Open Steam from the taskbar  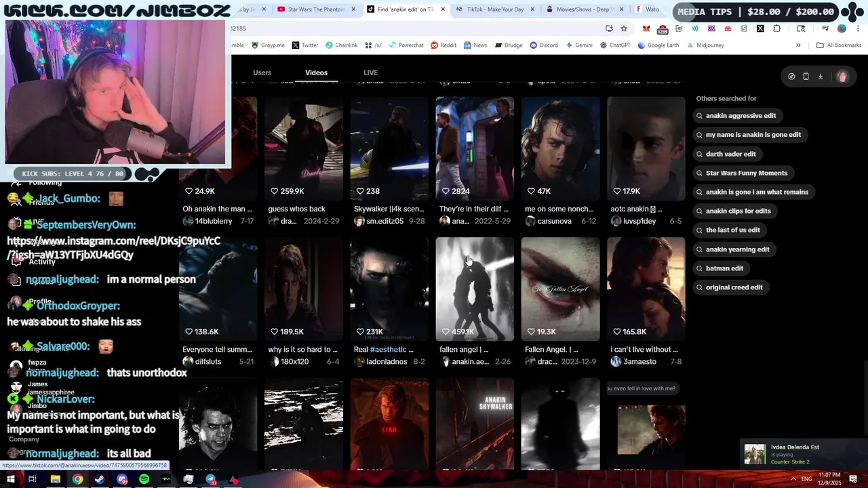click(99, 479)
